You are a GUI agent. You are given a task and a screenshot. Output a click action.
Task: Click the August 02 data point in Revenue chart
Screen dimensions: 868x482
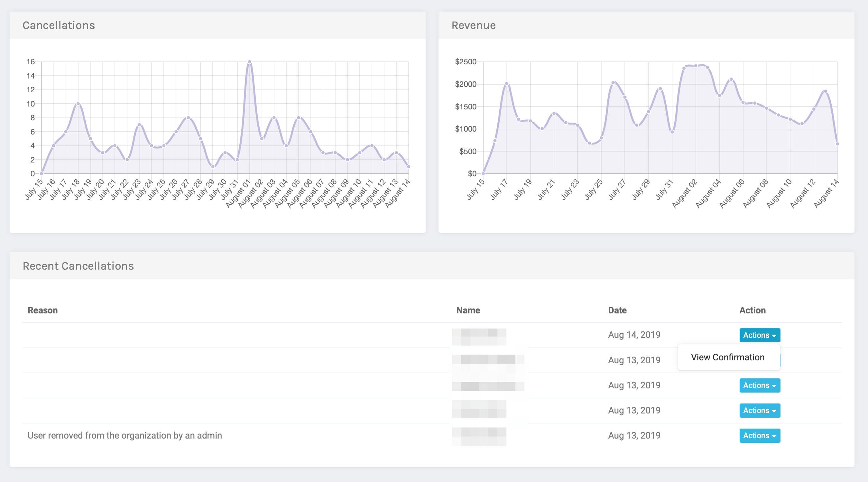pos(696,66)
